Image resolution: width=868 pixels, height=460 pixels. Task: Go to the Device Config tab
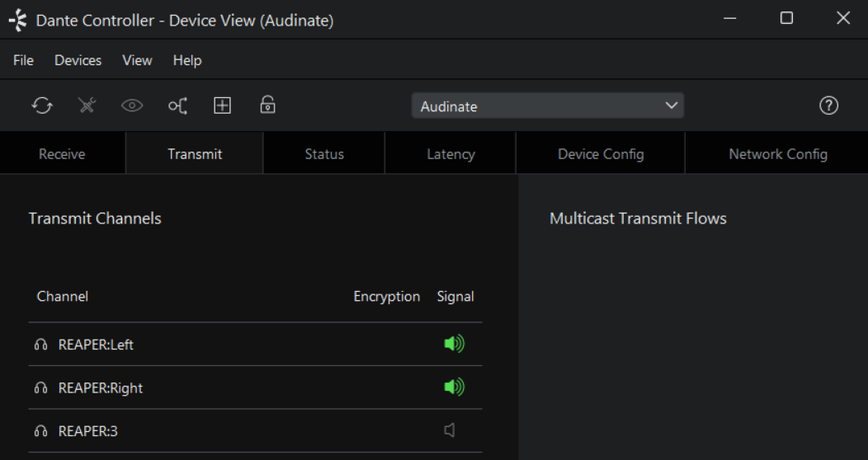click(x=601, y=153)
